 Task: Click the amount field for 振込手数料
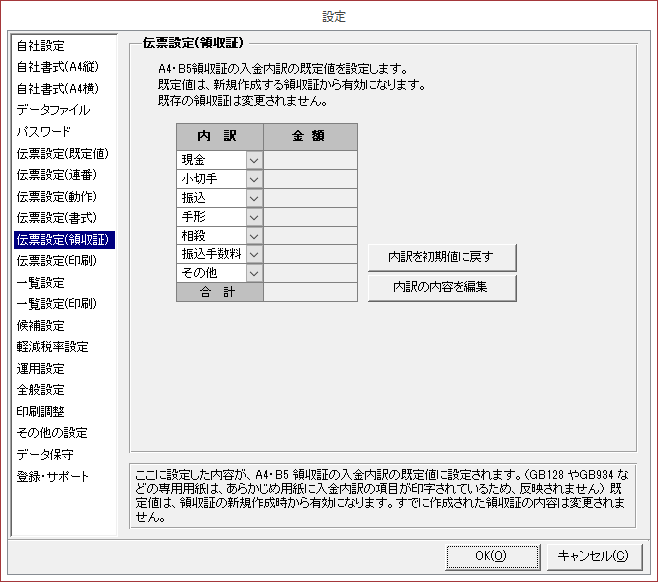pos(311,254)
